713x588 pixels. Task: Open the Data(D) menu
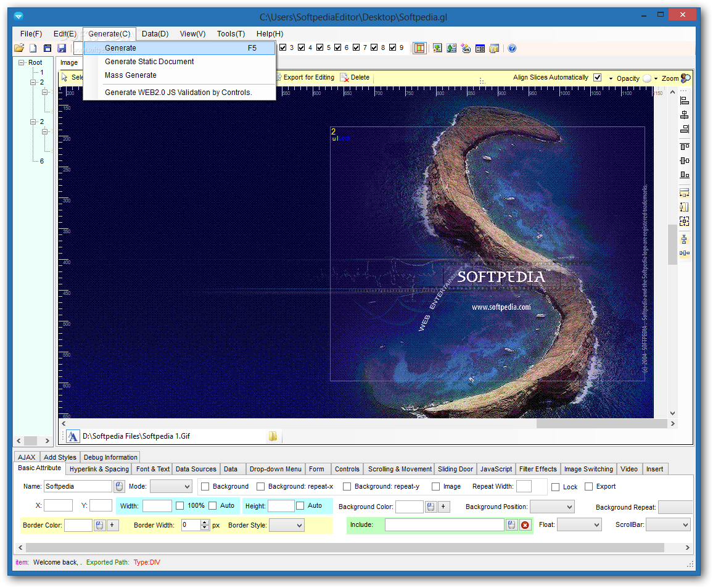(x=155, y=34)
